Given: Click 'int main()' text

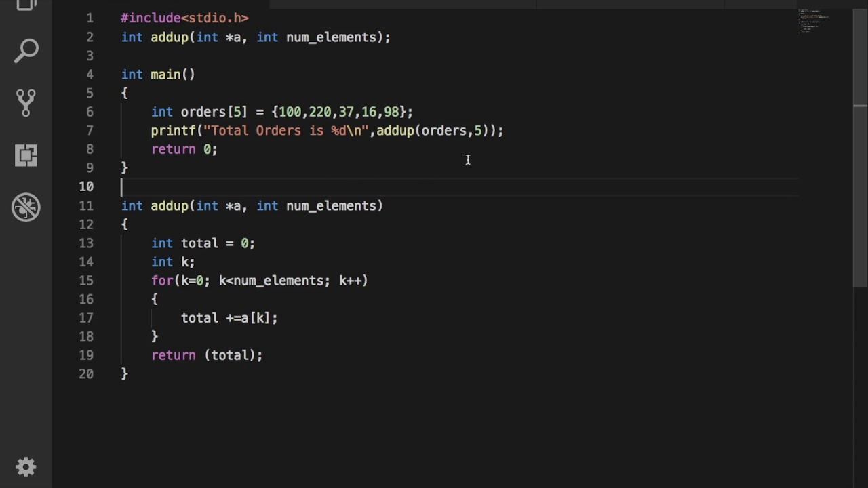Looking at the screenshot, I should click(158, 75).
